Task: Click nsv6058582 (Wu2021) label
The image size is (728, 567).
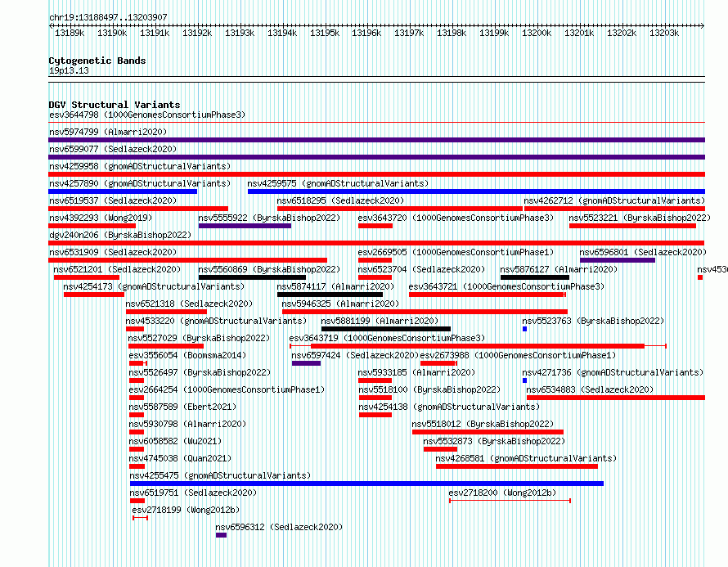Action: click(175, 441)
